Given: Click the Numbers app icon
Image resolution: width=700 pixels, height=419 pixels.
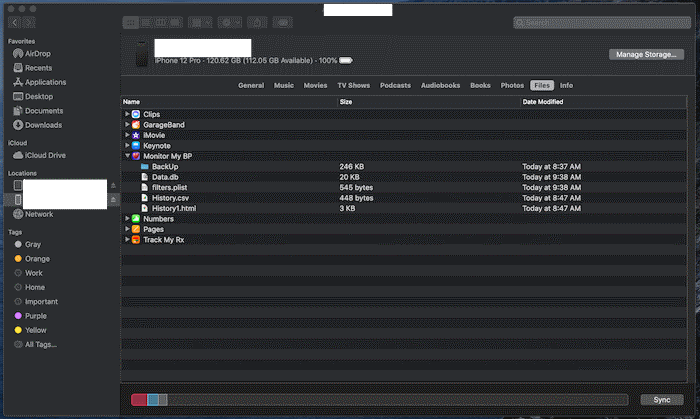Looking at the screenshot, I should coord(136,219).
